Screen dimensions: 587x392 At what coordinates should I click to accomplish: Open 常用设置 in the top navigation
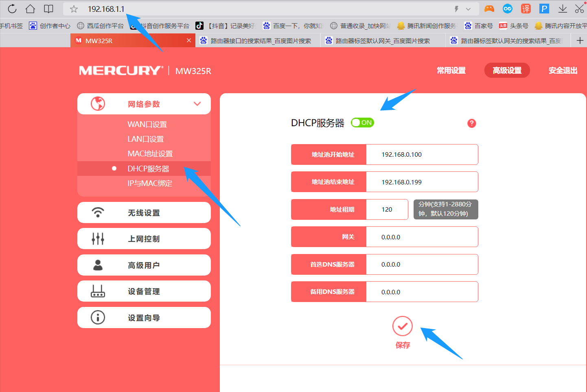point(451,70)
